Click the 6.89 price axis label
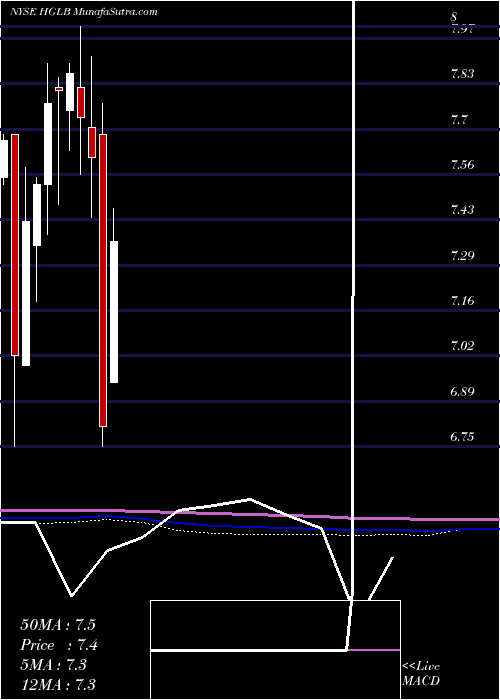500x700 pixels. tap(462, 392)
